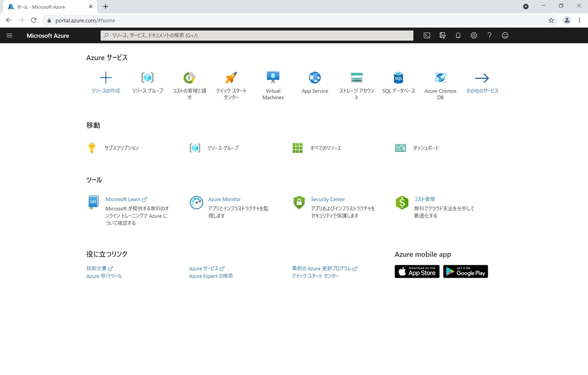
Task: Open the portal hamburger menu
Action: (9, 35)
